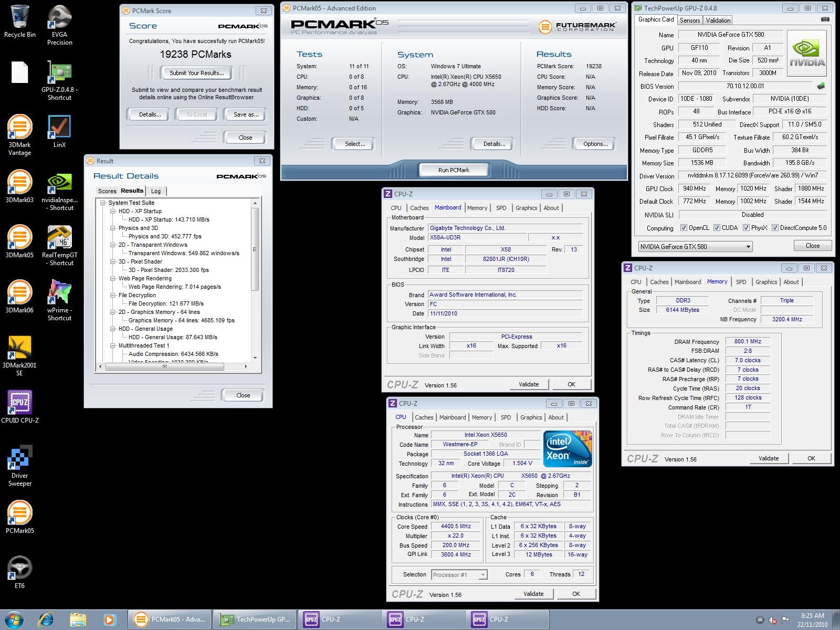
Task: Toggle CUDA checkbox in GPU-Z
Action: tap(717, 228)
